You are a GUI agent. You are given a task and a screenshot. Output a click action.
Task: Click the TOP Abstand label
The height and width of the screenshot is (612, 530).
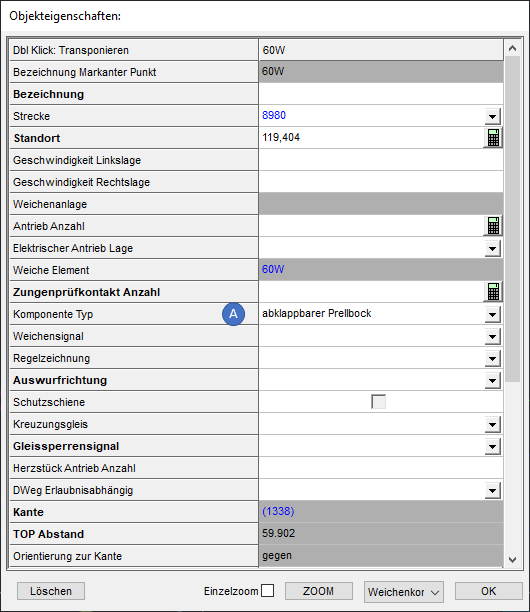(48, 534)
